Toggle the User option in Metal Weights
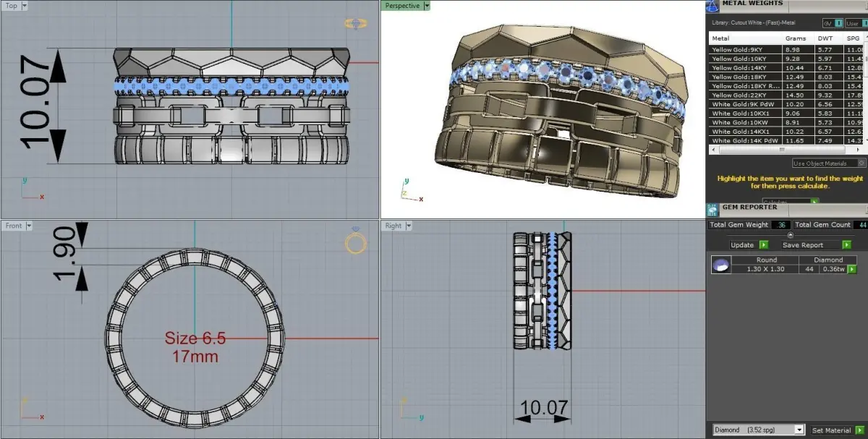Viewport: 868px width, 439px height. pos(857,23)
